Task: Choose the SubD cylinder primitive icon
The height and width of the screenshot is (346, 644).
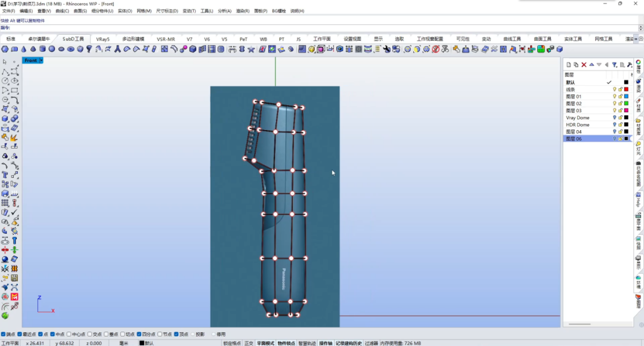Action: tap(42, 50)
